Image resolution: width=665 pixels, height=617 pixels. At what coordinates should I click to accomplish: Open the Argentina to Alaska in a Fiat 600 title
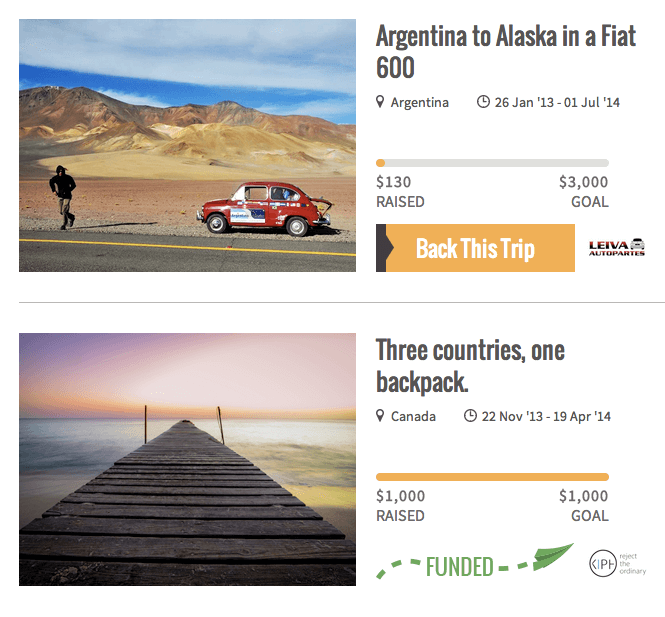pos(506,52)
